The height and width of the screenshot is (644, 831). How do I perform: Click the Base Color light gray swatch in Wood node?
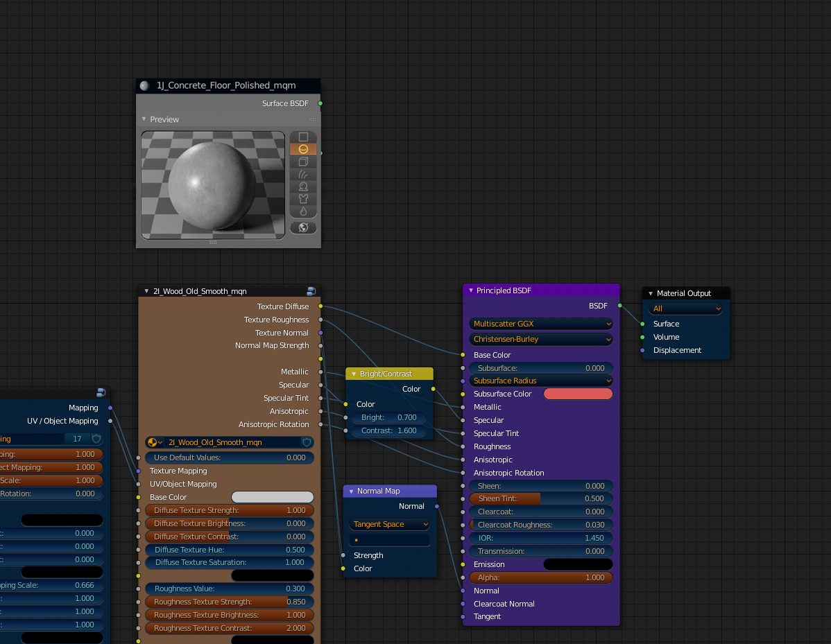coord(273,497)
